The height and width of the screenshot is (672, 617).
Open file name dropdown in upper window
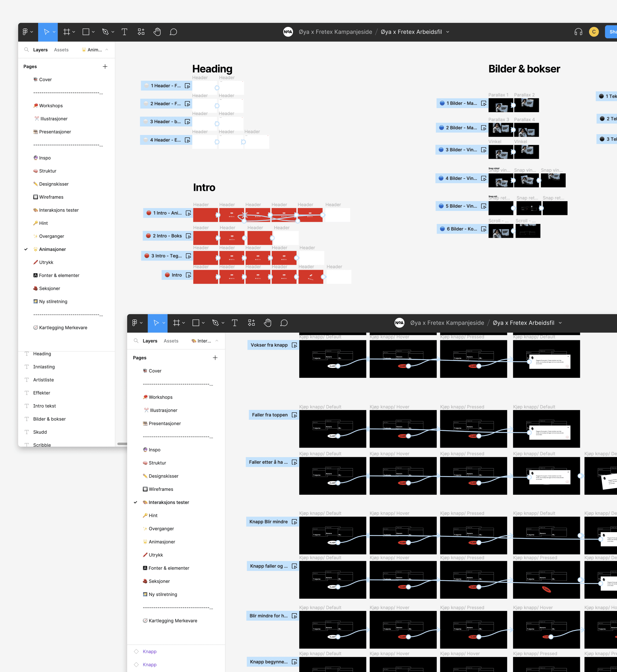point(448,32)
